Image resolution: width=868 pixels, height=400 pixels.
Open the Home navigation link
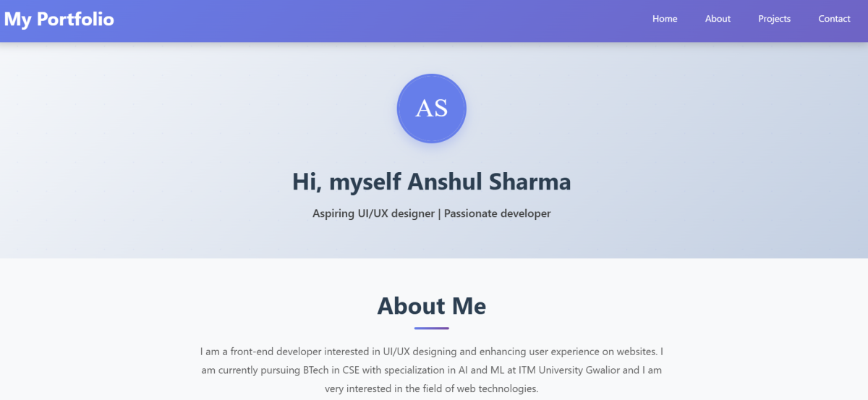(x=665, y=19)
